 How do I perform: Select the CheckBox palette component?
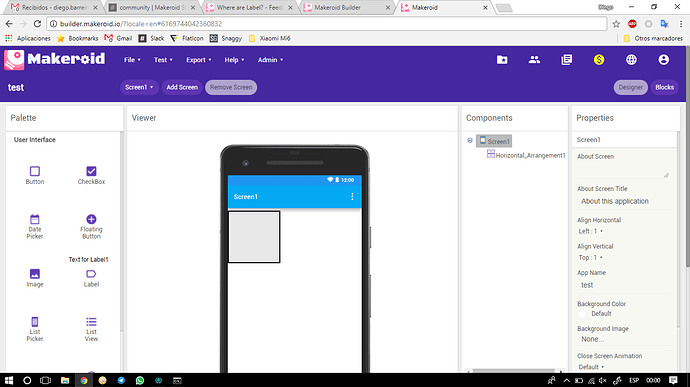pos(91,175)
